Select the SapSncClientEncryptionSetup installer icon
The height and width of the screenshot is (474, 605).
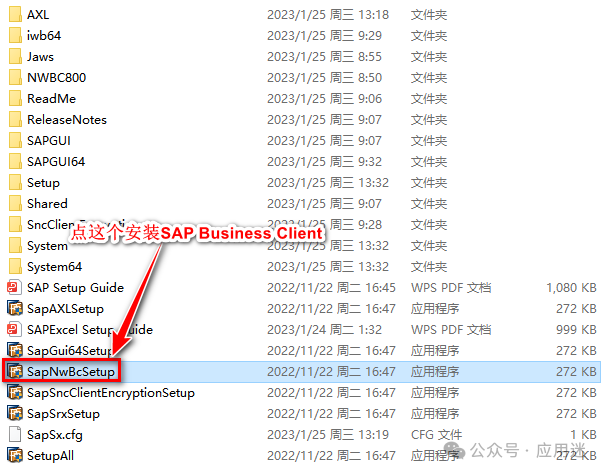15,393
